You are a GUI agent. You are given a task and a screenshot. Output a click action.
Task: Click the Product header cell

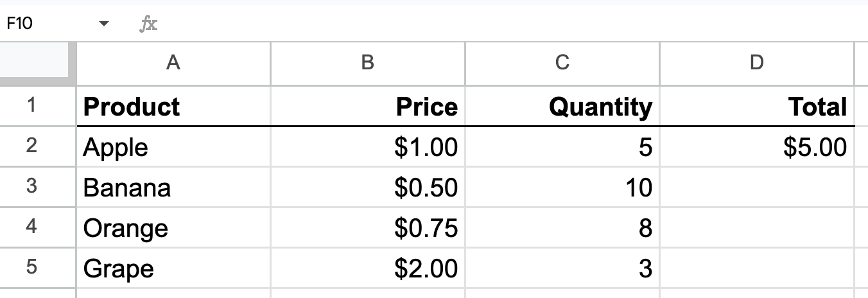point(173,106)
